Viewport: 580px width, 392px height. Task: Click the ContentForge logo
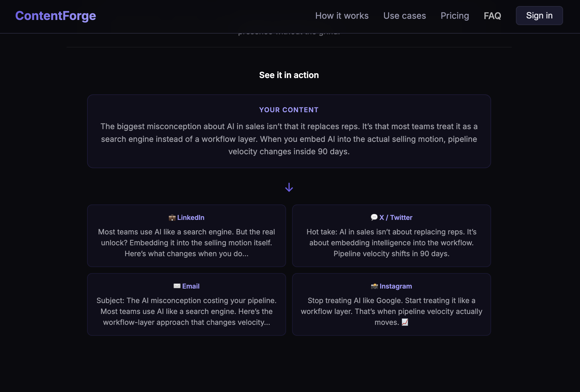point(55,15)
